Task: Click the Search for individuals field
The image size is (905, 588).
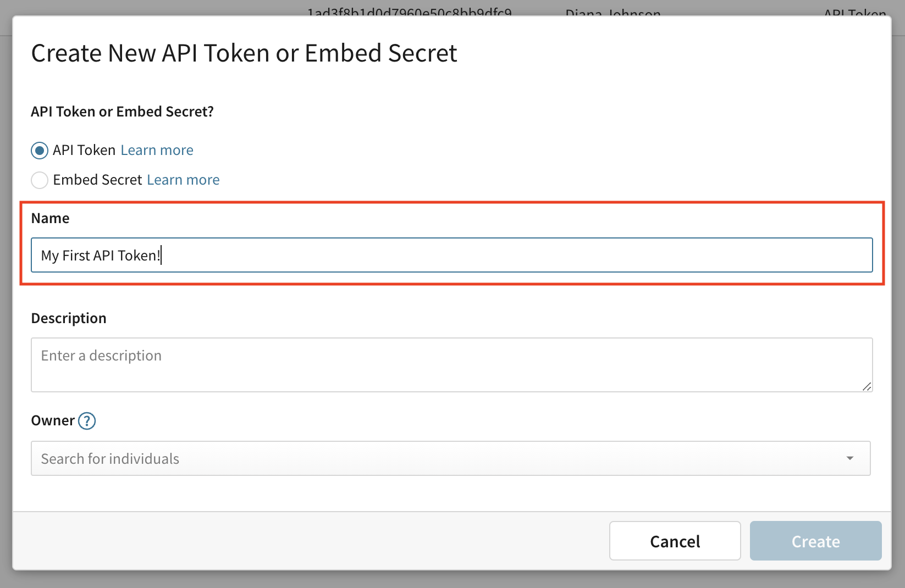Action: [x=429, y=458]
